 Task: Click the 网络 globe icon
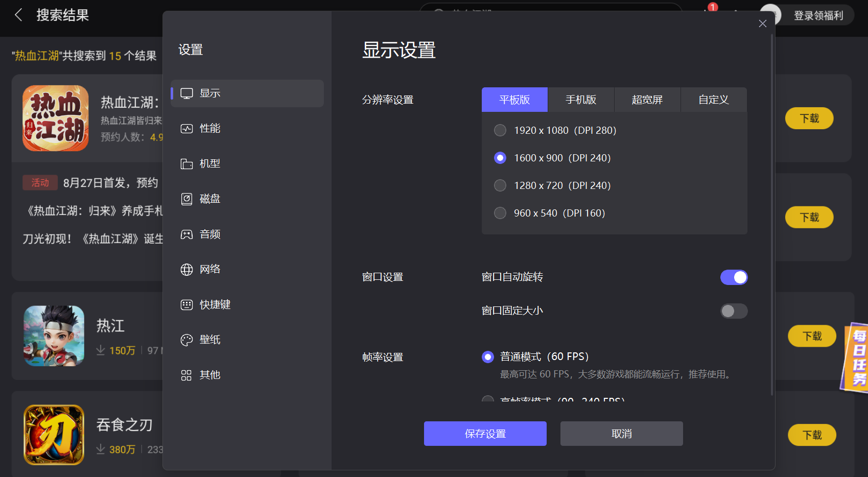(186, 270)
